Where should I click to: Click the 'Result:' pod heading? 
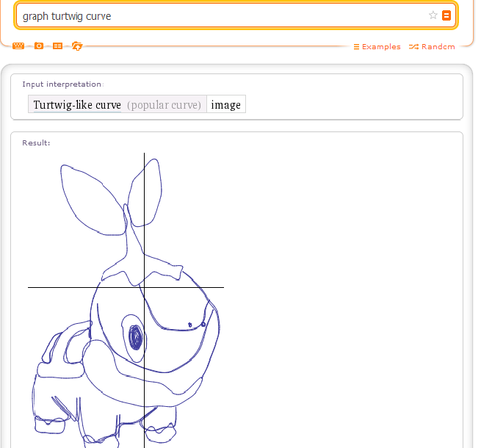click(36, 142)
